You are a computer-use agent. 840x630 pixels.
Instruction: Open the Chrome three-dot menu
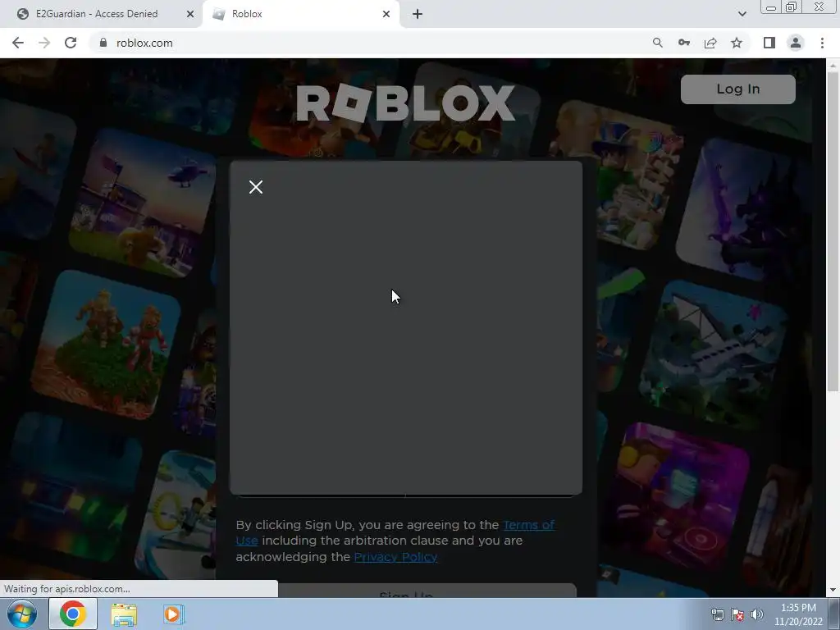click(x=822, y=43)
